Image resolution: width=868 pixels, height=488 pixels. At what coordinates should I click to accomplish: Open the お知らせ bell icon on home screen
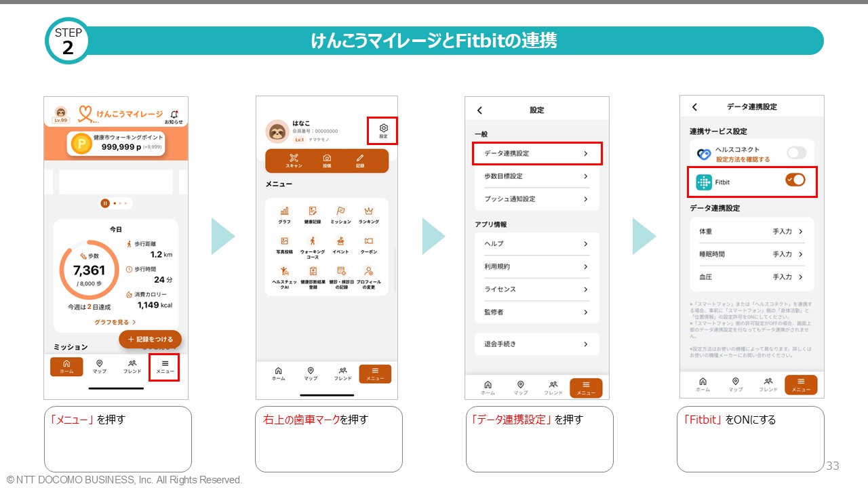(174, 116)
